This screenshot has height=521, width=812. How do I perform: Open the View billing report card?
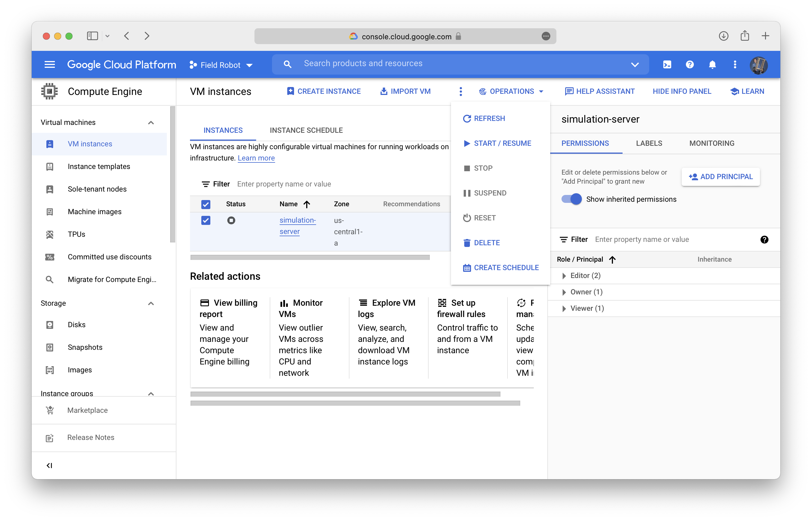pos(230,332)
